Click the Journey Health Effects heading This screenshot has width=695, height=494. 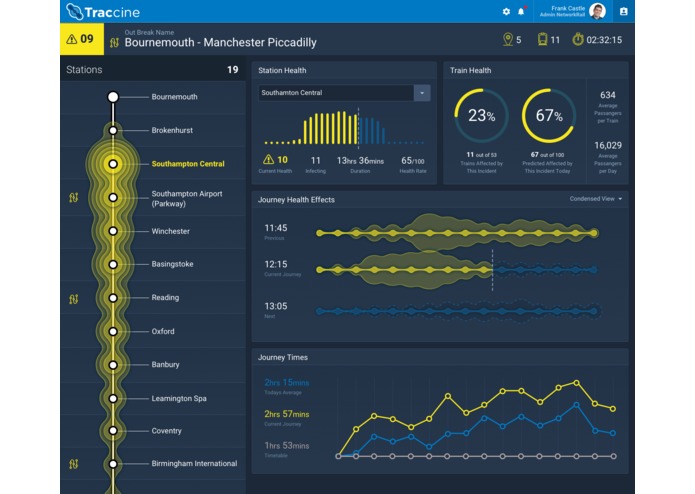(x=296, y=200)
